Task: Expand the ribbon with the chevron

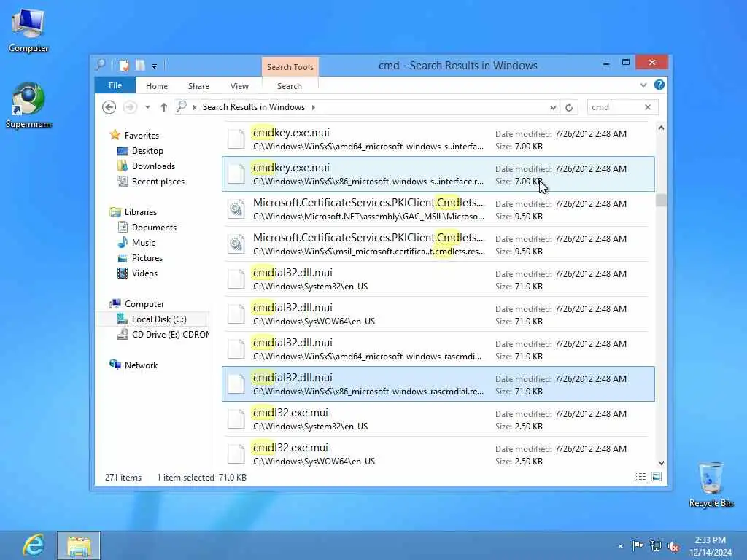Action: coord(643,85)
